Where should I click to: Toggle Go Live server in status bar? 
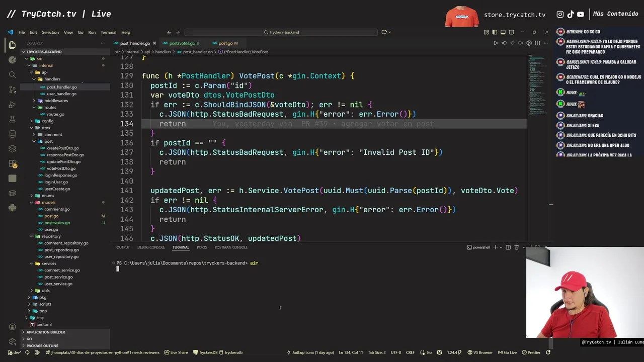(508, 352)
